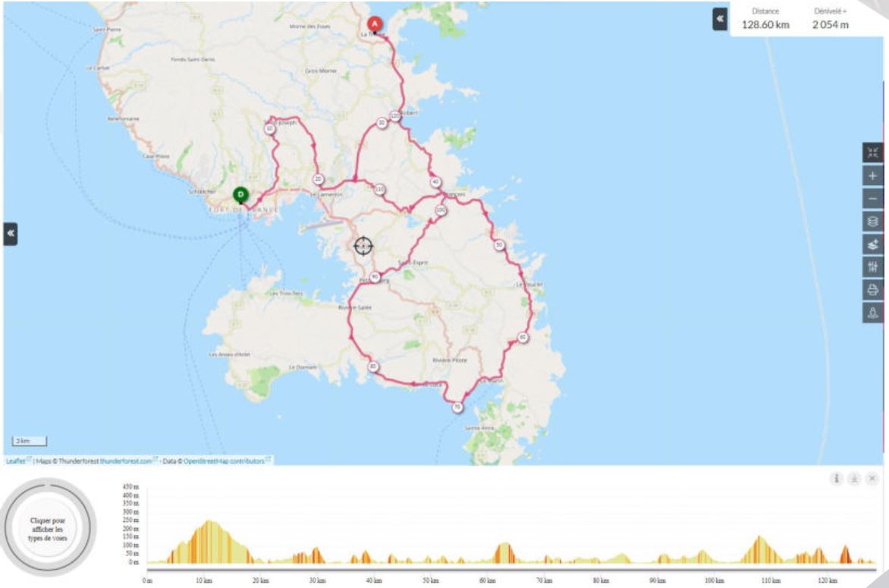Image resolution: width=889 pixels, height=588 pixels.
Task: Click the elevation profile distance slider bar
Action: click(511, 569)
